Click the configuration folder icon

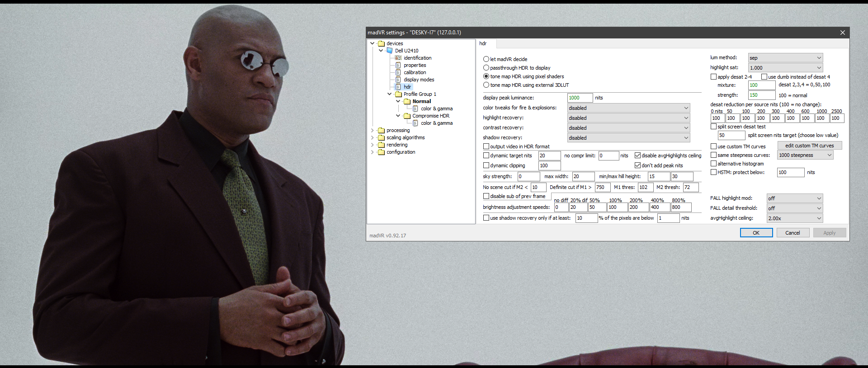(381, 152)
